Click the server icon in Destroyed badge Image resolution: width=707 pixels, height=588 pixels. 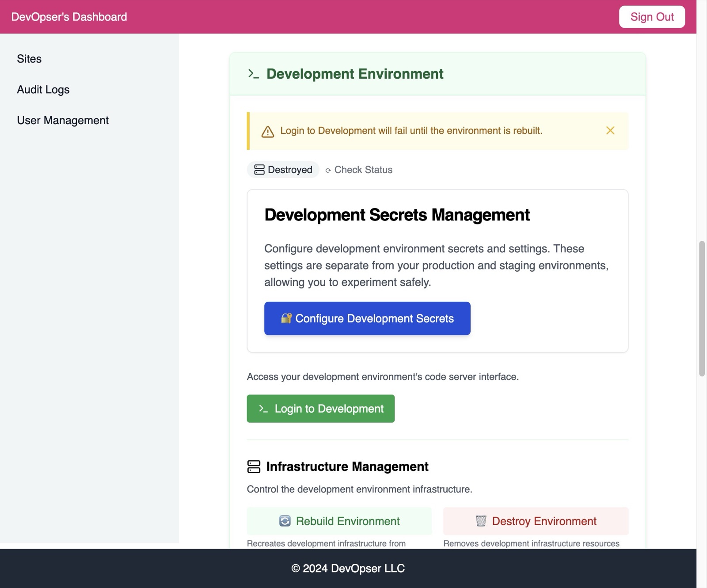click(259, 170)
